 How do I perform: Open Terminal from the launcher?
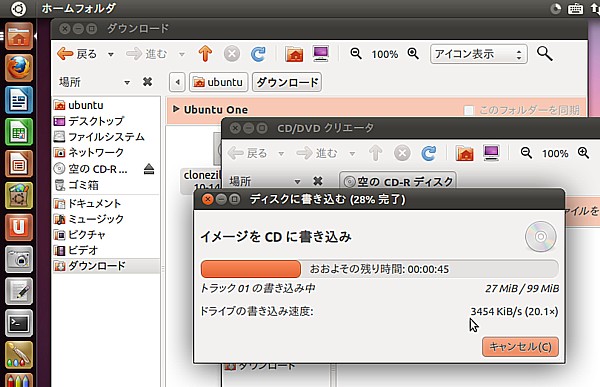tap(19, 323)
